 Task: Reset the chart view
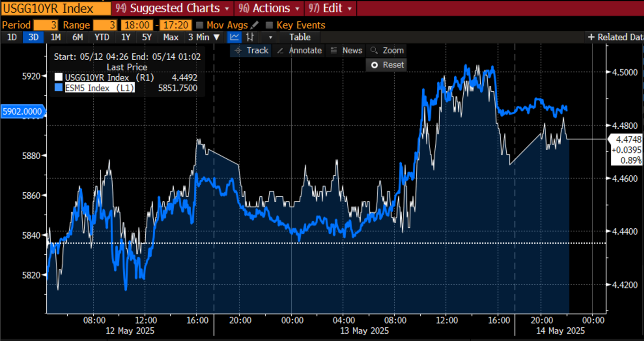coord(387,65)
